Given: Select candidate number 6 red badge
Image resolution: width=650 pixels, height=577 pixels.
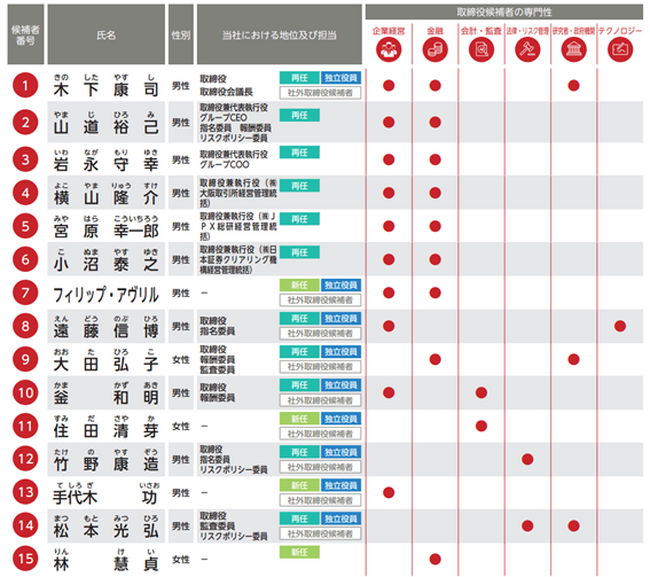Looking at the screenshot, I should tap(25, 259).
